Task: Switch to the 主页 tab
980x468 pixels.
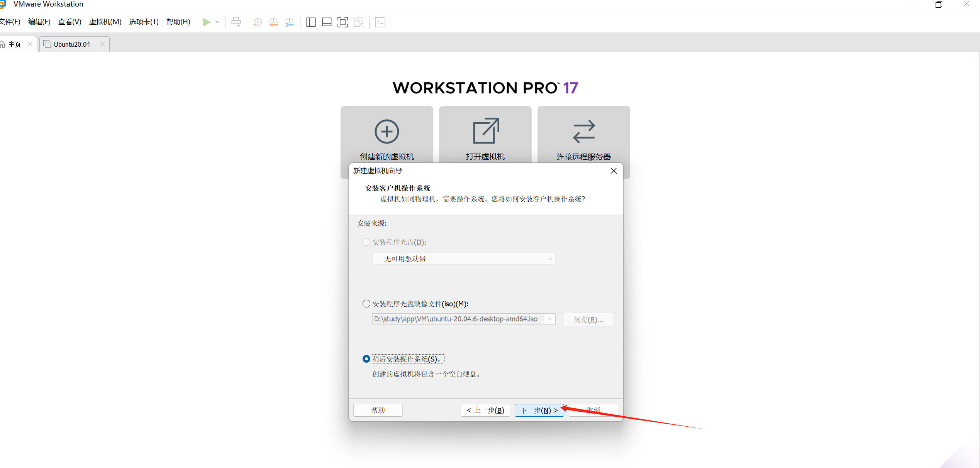Action: pyautogui.click(x=18, y=44)
